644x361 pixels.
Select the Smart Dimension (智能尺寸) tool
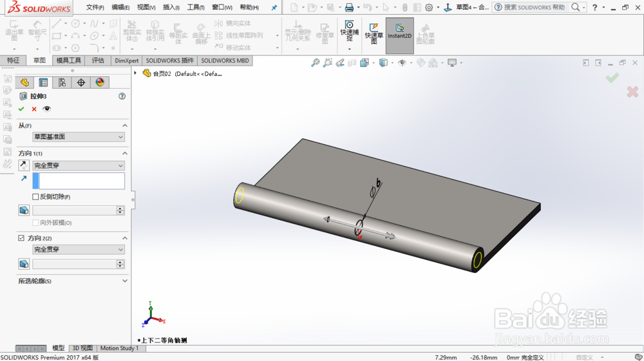tap(37, 31)
